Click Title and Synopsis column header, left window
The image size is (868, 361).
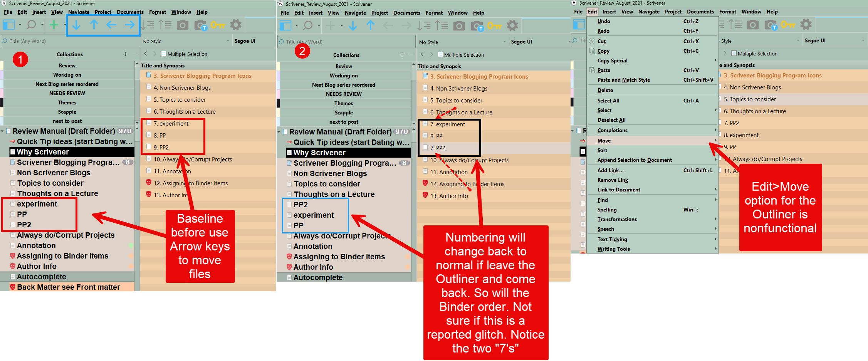tap(163, 66)
